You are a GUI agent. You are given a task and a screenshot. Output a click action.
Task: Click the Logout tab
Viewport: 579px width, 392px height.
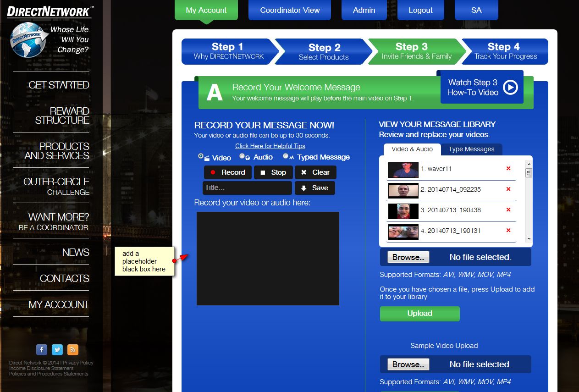click(x=420, y=10)
